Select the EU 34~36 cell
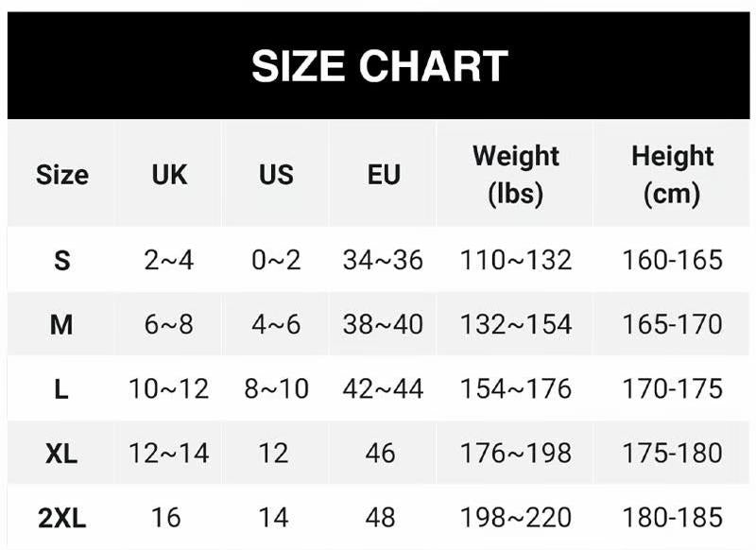The height and width of the screenshot is (550, 756). 383,260
